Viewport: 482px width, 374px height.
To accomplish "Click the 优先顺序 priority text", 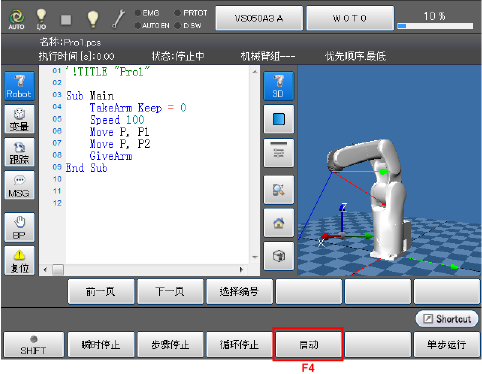I will (x=355, y=56).
